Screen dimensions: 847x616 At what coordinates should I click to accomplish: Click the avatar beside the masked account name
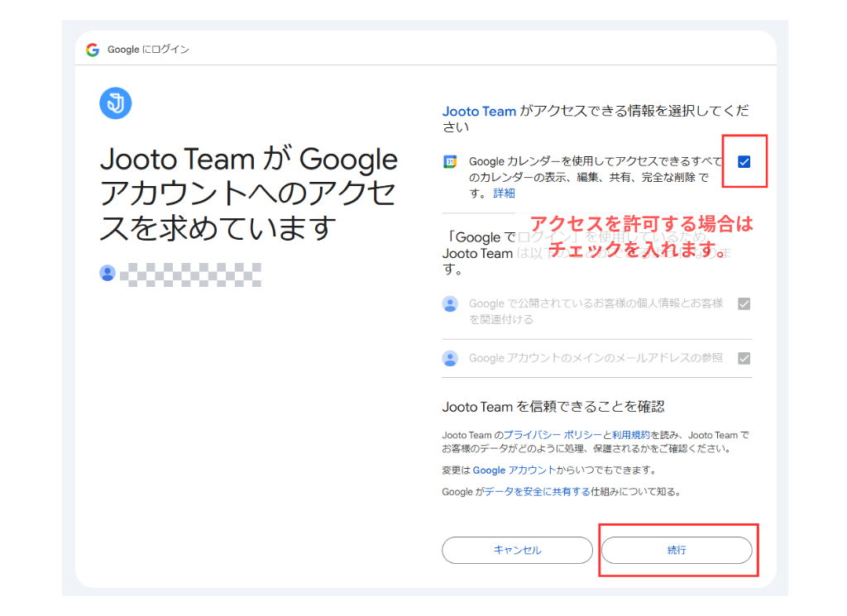[108, 273]
